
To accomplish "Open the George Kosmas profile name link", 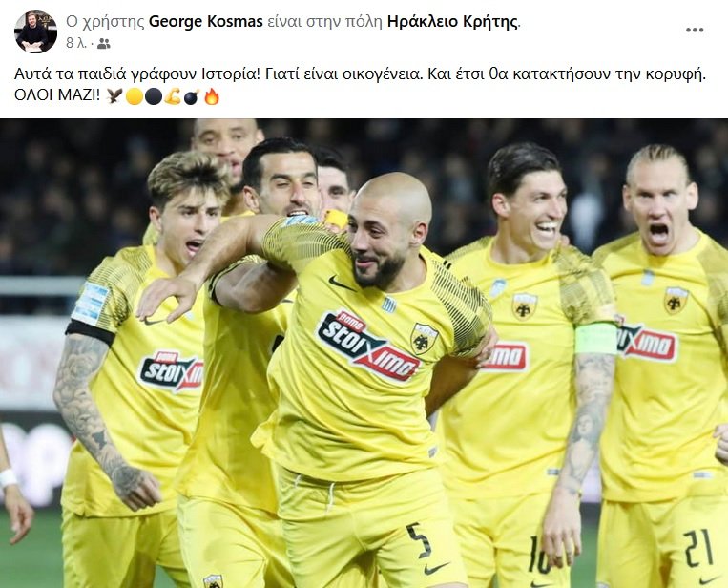I will point(206,21).
